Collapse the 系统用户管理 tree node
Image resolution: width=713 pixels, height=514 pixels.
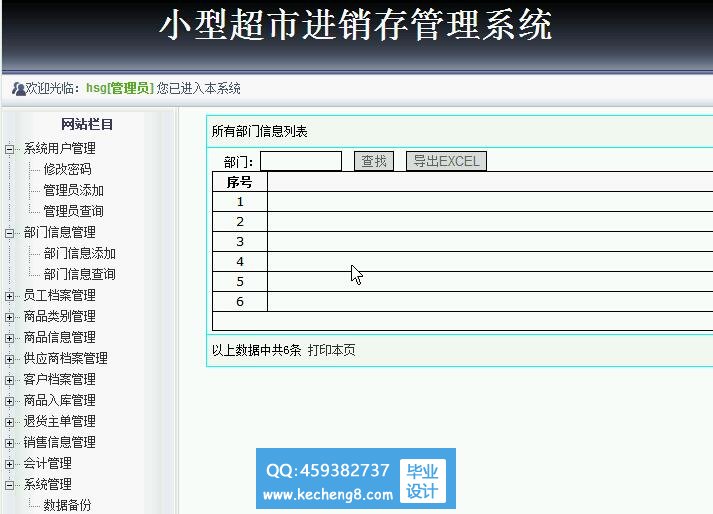coord(9,149)
